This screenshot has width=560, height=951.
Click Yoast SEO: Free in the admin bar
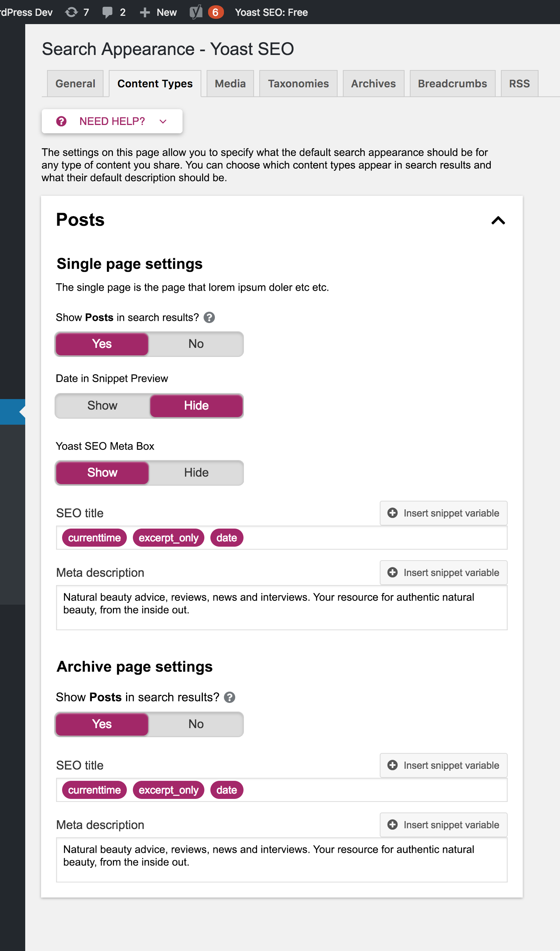pos(271,12)
